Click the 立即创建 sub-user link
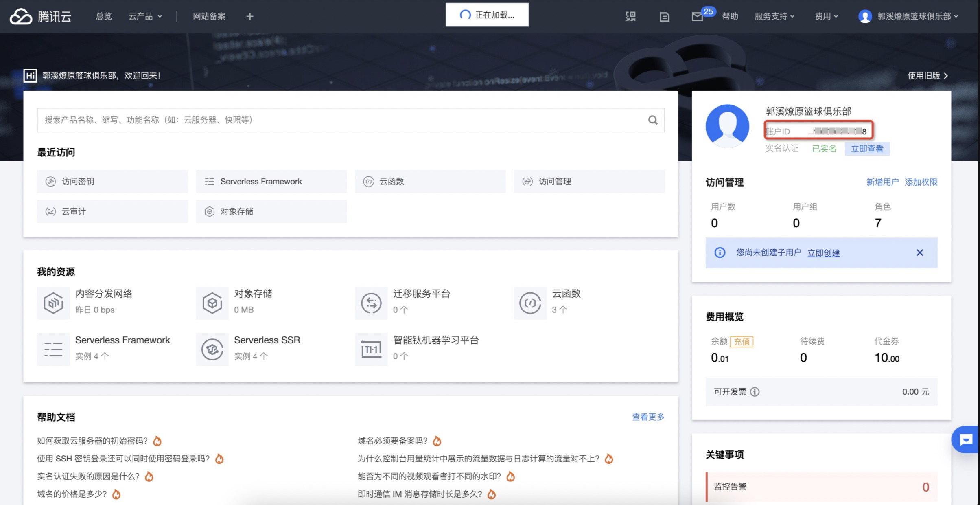980x505 pixels. [x=823, y=253]
